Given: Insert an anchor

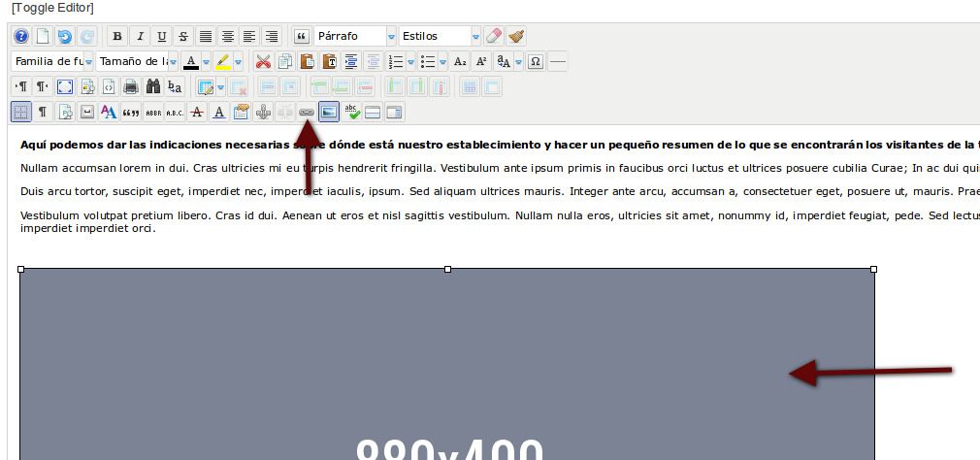Looking at the screenshot, I should coord(263,112).
